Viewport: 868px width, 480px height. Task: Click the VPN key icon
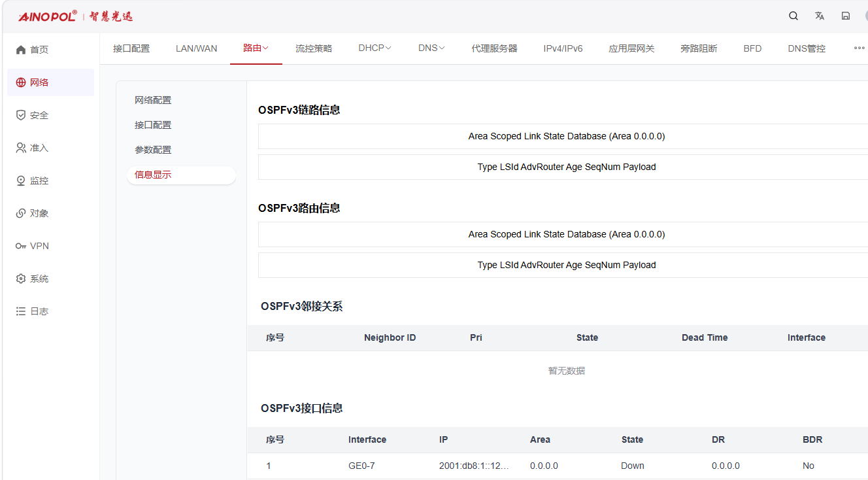tap(21, 246)
